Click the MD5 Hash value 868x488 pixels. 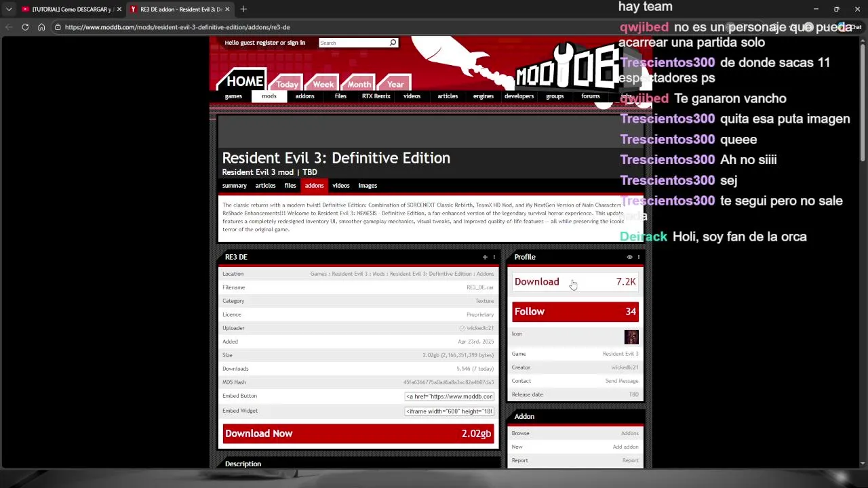click(x=448, y=382)
